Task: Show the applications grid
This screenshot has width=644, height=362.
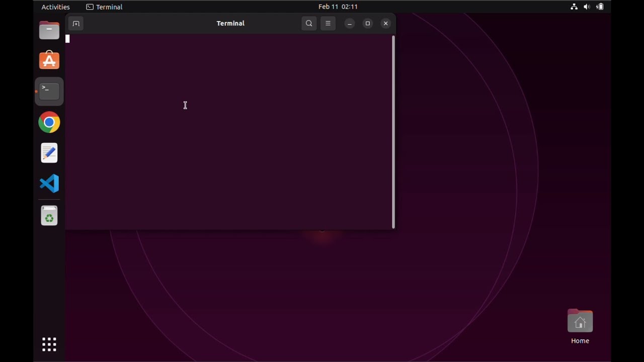Action: (49, 344)
